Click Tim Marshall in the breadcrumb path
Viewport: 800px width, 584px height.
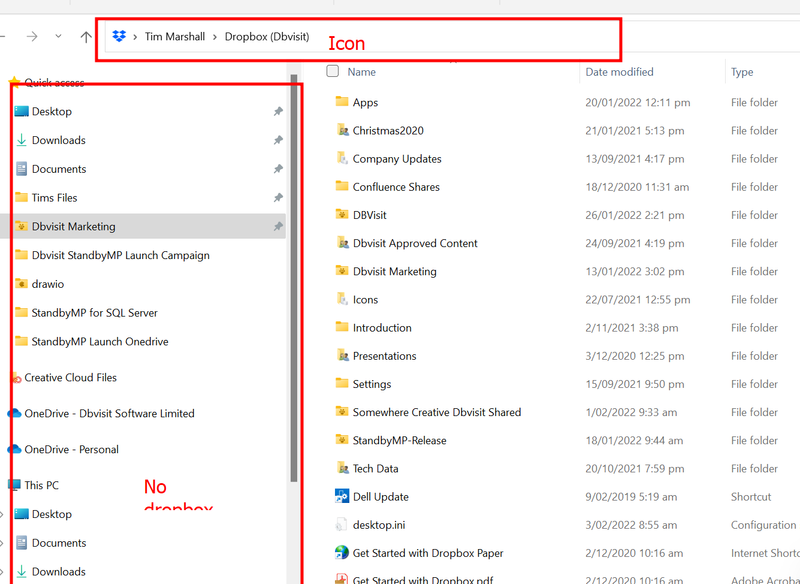pos(175,37)
